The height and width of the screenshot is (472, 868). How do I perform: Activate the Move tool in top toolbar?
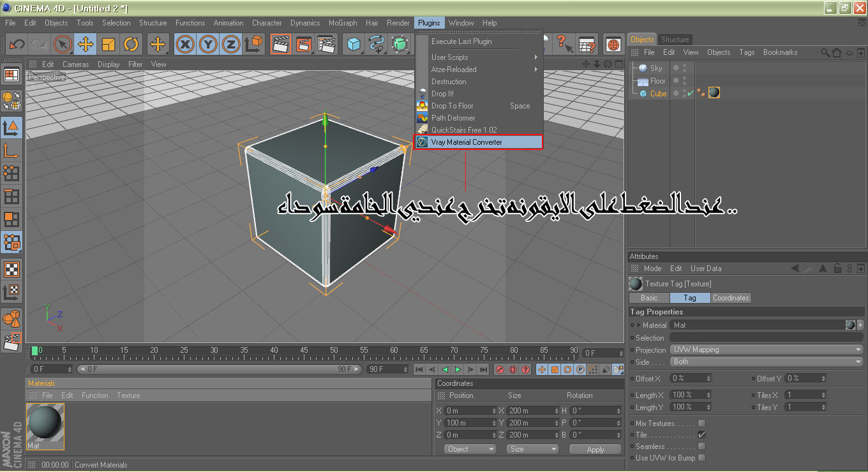pyautogui.click(x=85, y=44)
